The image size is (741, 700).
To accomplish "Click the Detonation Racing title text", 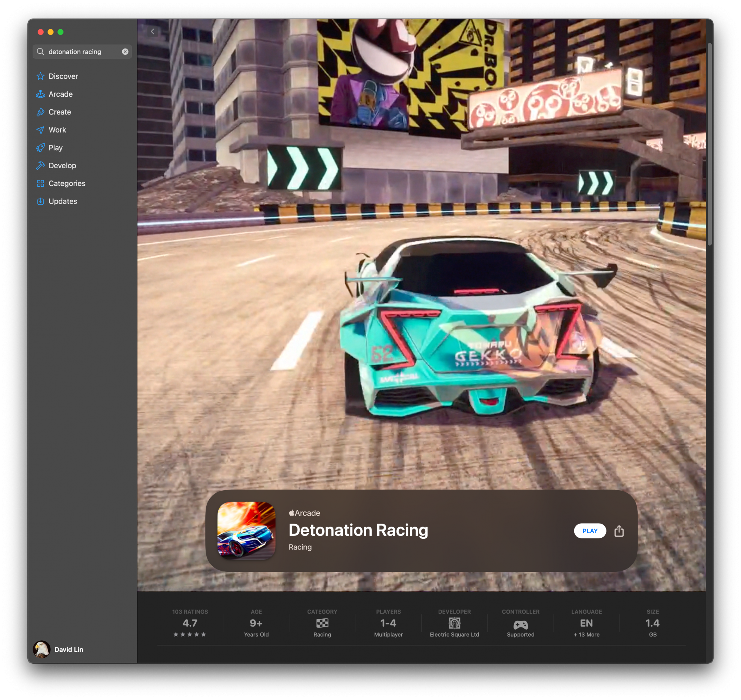I will [x=358, y=530].
